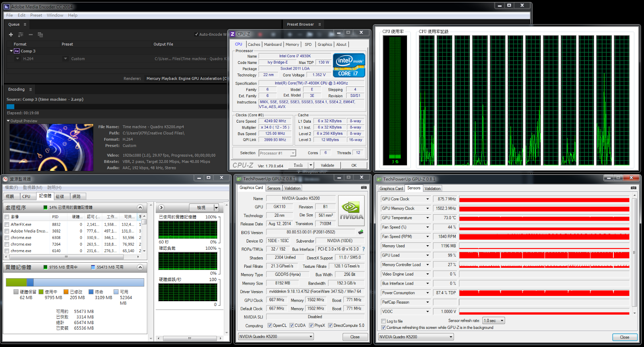Toggle Continue refreshing in background checkbox

tap(384, 327)
